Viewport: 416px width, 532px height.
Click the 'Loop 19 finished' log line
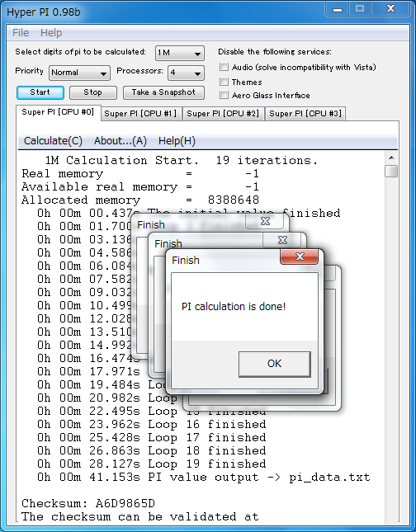click(x=151, y=464)
